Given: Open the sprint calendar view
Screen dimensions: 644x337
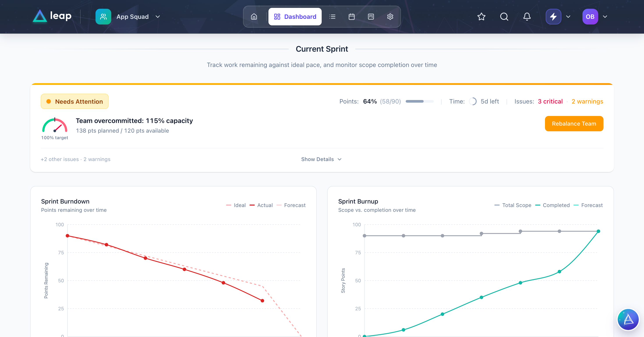Looking at the screenshot, I should [x=351, y=16].
